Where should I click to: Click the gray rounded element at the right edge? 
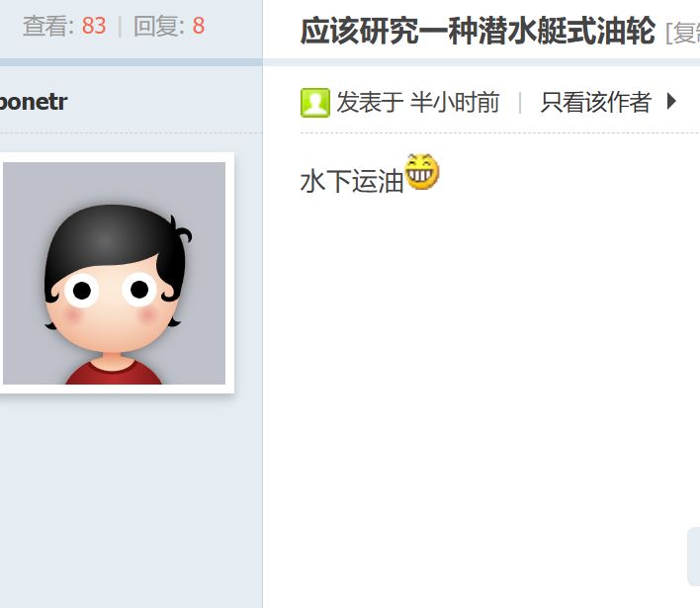[x=693, y=557]
